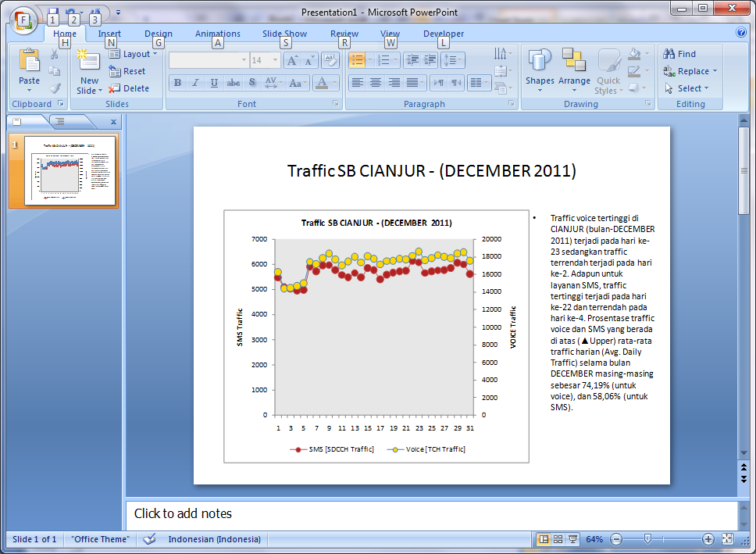
Task: Open Paragraph dialog launcher
Action: 511,103
